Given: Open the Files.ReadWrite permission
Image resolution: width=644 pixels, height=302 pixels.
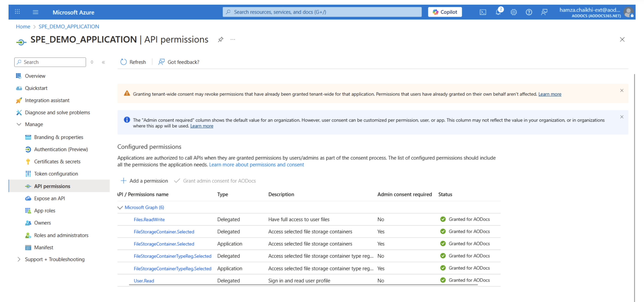Looking at the screenshot, I should click(x=149, y=219).
